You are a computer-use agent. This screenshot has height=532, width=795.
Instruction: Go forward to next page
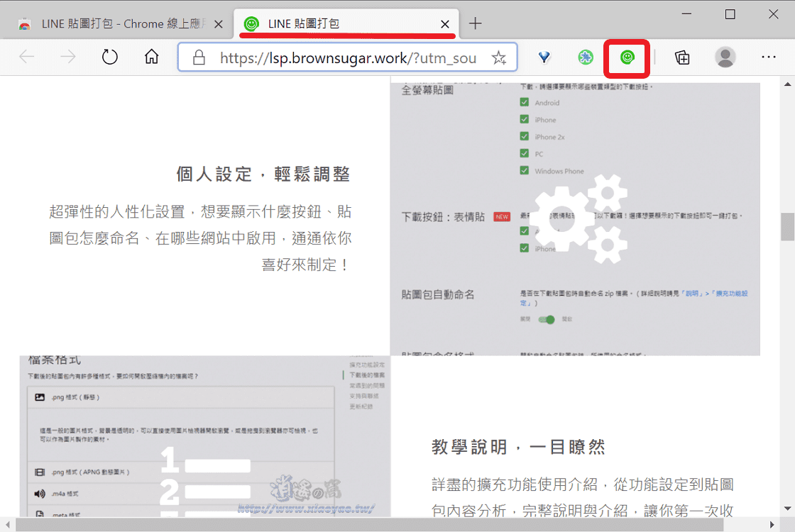point(68,57)
